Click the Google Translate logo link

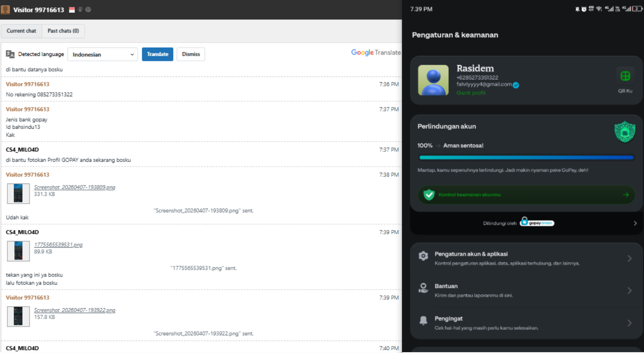pyautogui.click(x=376, y=53)
